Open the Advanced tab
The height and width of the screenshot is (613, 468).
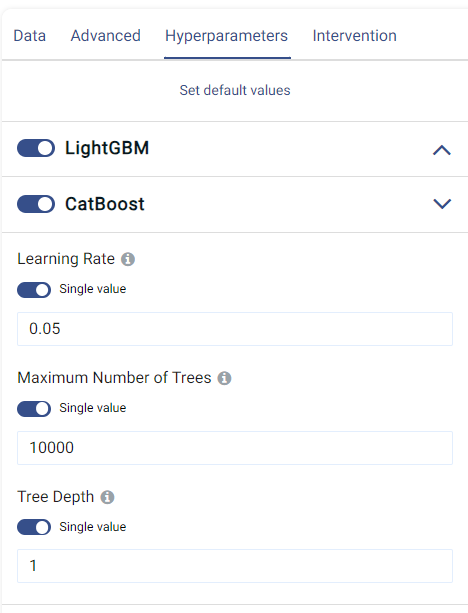coord(106,36)
